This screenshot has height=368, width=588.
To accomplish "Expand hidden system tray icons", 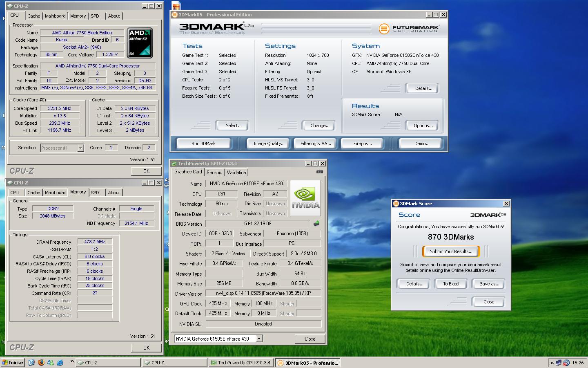I will 552,363.
